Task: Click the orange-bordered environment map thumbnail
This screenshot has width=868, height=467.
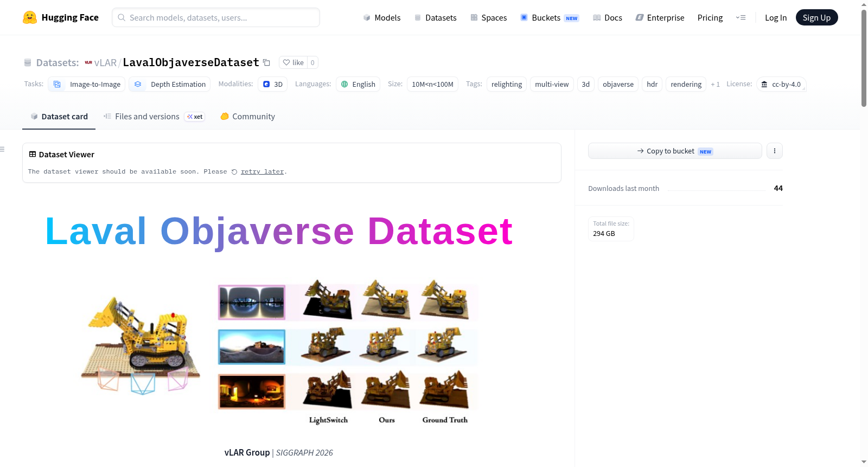Action: click(252, 392)
